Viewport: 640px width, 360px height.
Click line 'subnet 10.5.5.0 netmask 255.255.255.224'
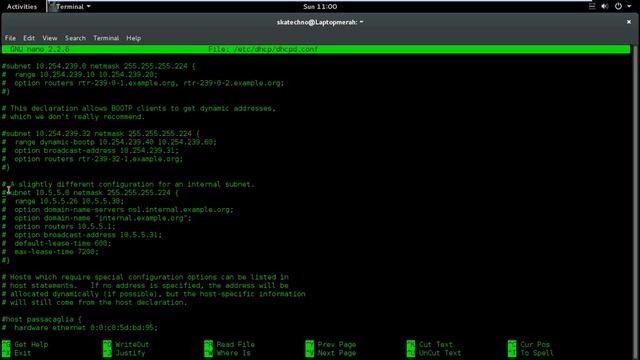click(90, 193)
